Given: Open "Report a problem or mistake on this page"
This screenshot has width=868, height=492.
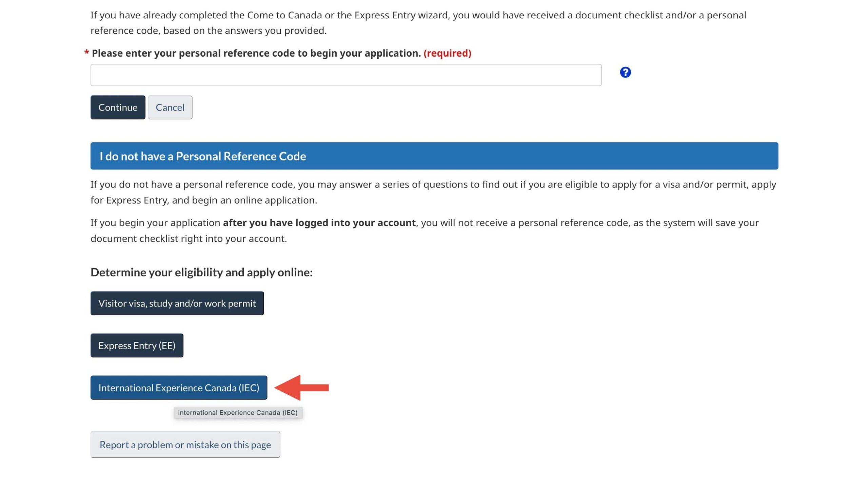Looking at the screenshot, I should click(x=185, y=445).
